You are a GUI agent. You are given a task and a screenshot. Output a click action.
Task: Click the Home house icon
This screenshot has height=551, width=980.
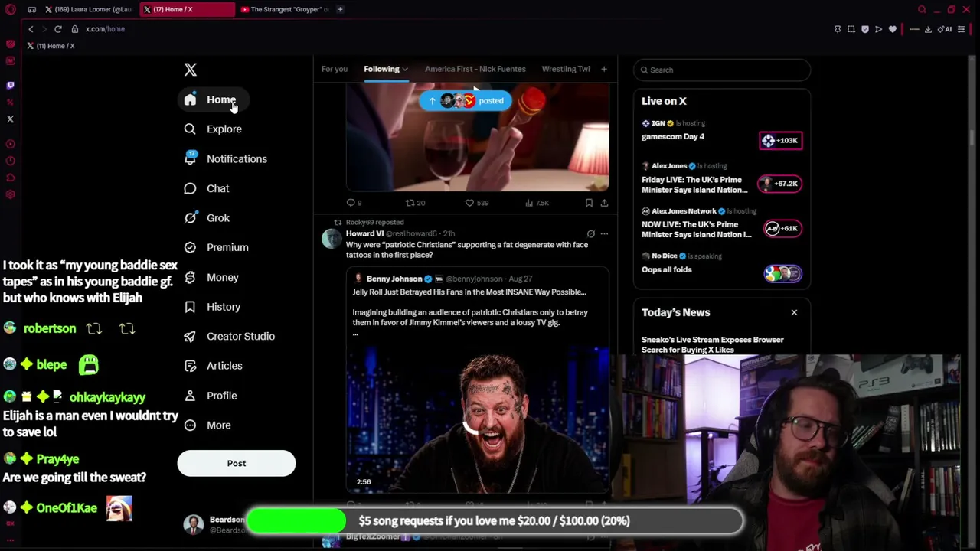point(190,99)
